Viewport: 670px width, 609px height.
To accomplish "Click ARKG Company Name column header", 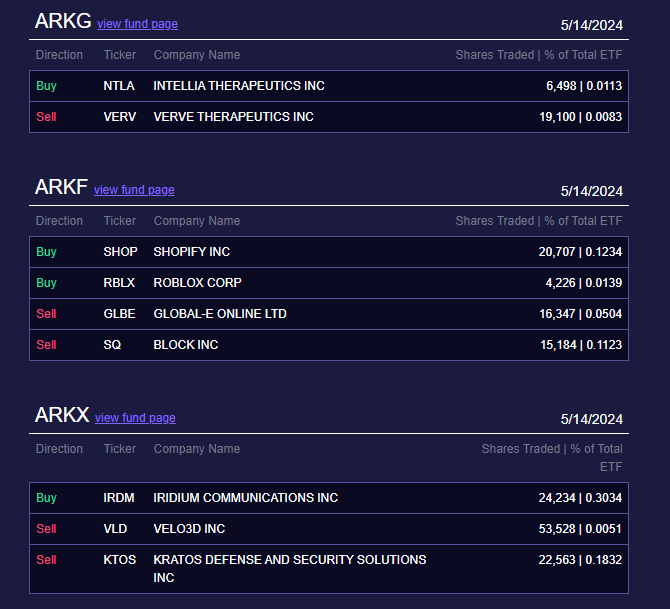I will click(197, 55).
